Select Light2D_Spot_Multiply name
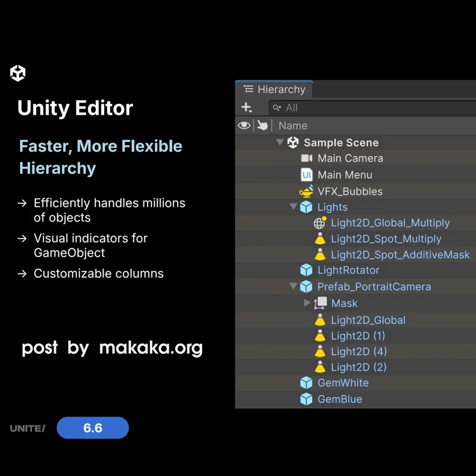 [386, 238]
